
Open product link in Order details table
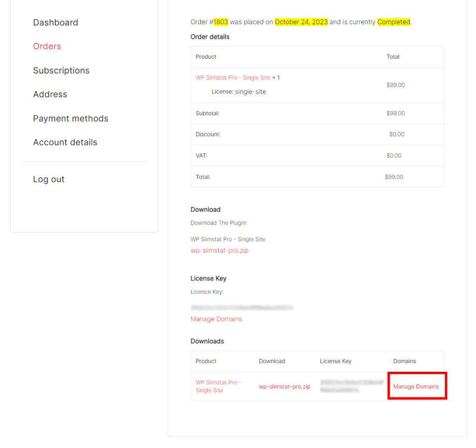233,78
